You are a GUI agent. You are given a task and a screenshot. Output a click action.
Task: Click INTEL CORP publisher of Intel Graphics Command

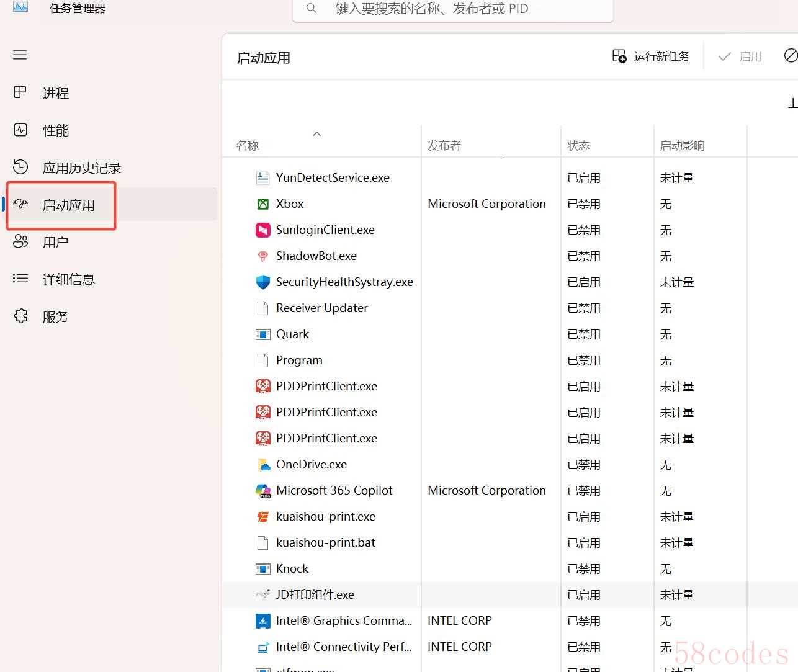click(x=460, y=620)
